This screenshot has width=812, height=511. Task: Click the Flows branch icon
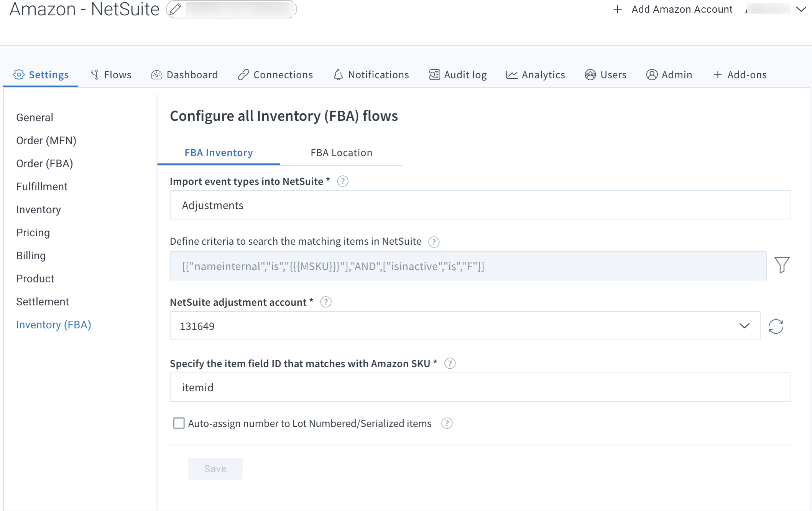95,74
